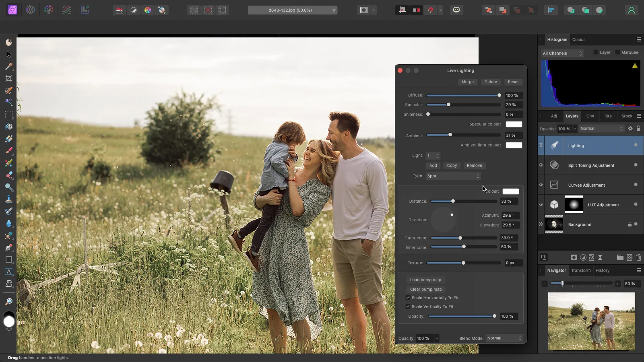Click the Load bump map button
Viewport: 644px width, 362px height.
(425, 280)
